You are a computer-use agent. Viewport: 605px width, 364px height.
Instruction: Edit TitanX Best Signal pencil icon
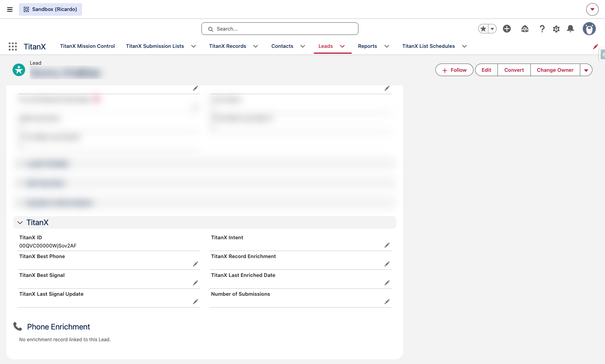click(x=196, y=283)
